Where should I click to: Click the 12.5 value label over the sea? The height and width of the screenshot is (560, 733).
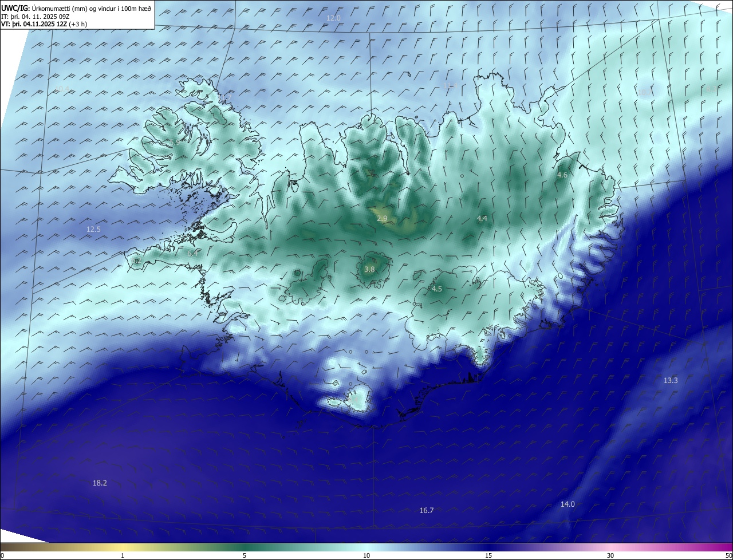93,229
